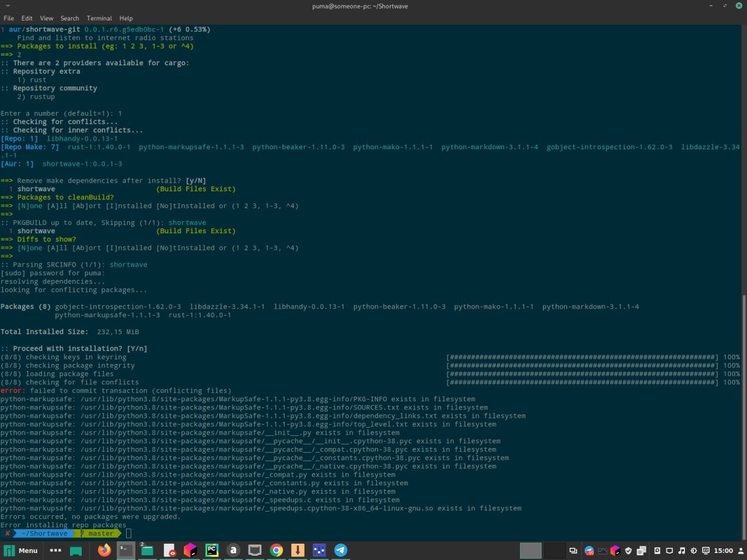Open the user account icon in the panel

click(741, 551)
